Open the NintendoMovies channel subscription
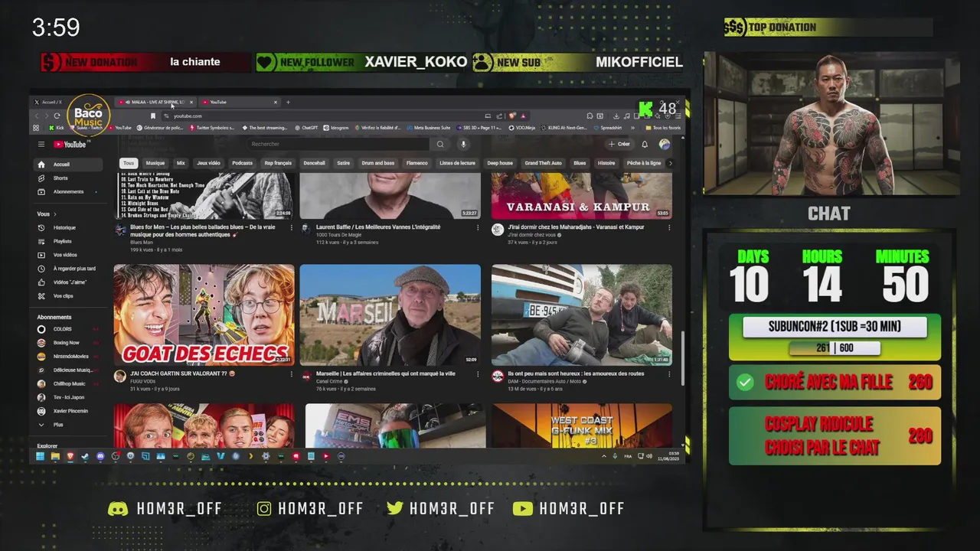The height and width of the screenshot is (551, 980). [68, 357]
